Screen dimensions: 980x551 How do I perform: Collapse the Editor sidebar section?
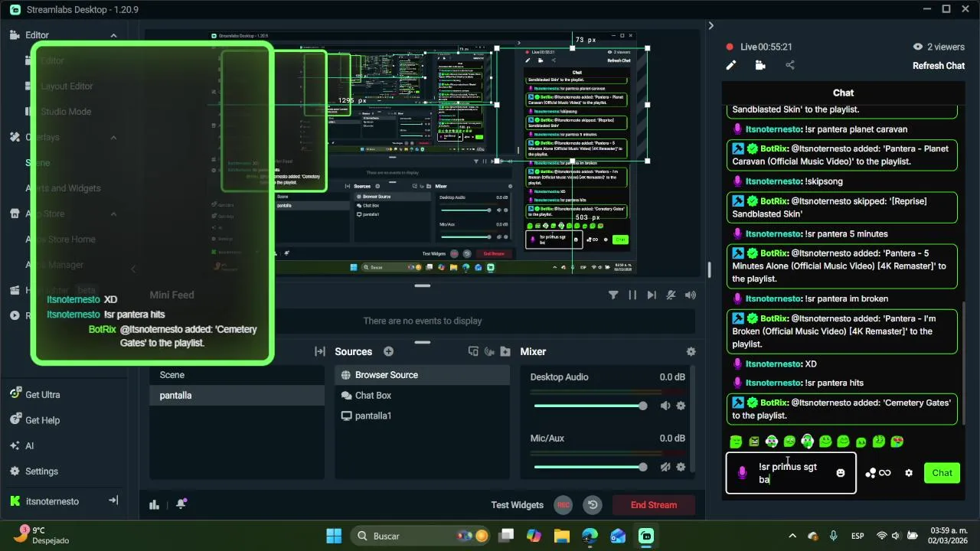(x=114, y=35)
